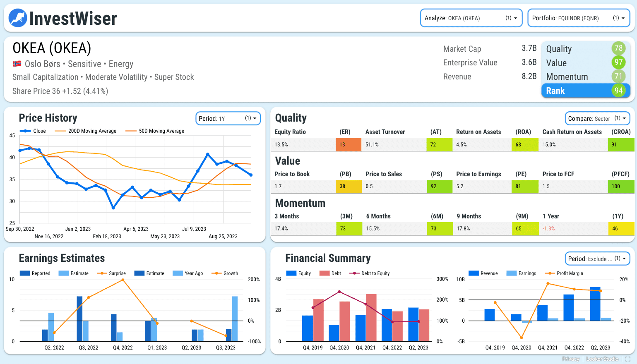This screenshot has width=637, height=364.
Task: Click the Financial Summary heading
Action: 328,259
